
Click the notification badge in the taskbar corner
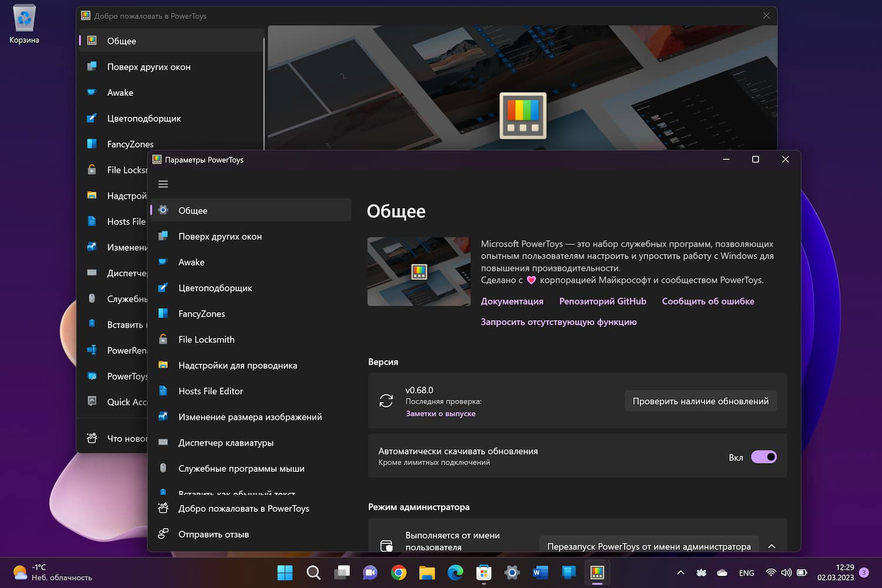point(864,572)
